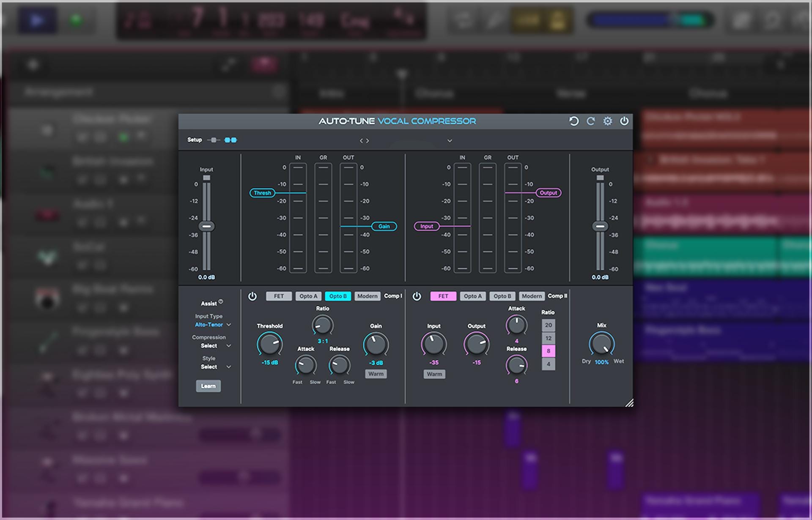Viewport: 812px width, 520px height.
Task: Open the preset list chevron
Action: pos(450,141)
